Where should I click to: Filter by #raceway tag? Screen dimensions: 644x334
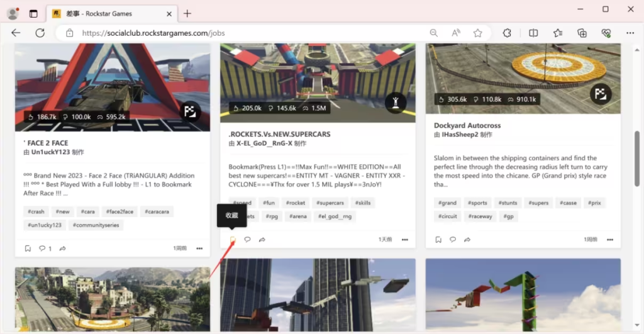tap(480, 216)
